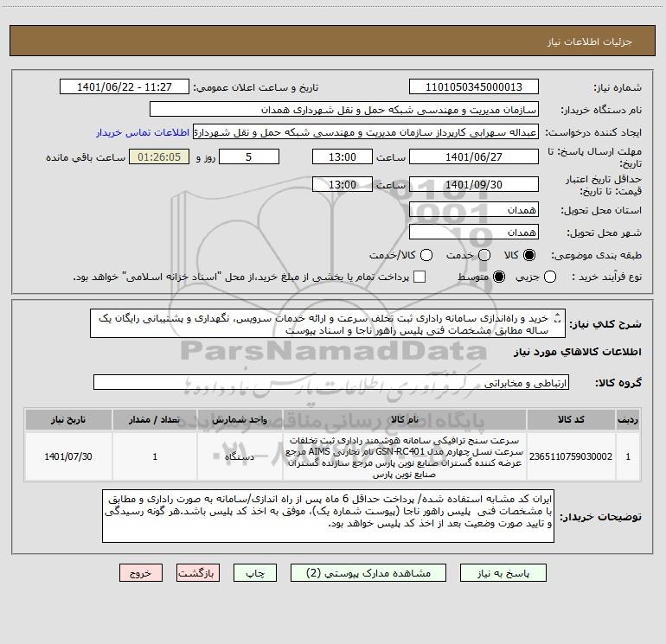Click product code 2365110759030002 cell
Image resolution: width=666 pixels, height=644 pixels.
tap(571, 456)
